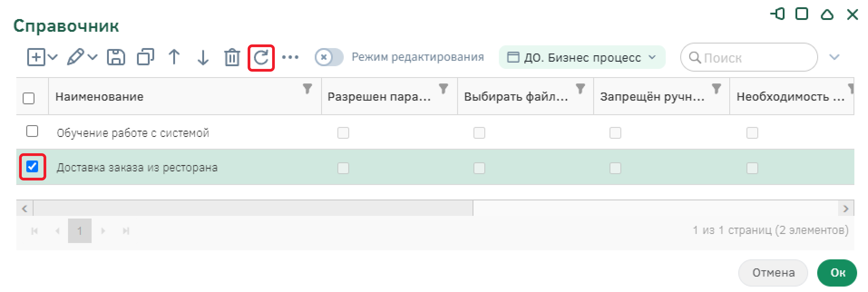This screenshot has width=868, height=292.
Task: Open the three-dots more actions menu
Action: [x=290, y=58]
